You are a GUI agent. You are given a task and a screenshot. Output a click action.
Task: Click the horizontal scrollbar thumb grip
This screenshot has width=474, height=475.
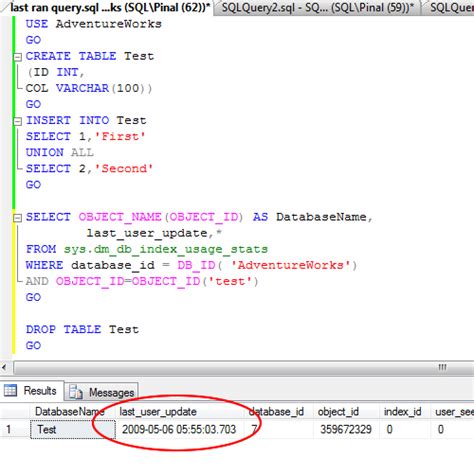pyautogui.click(x=442, y=367)
